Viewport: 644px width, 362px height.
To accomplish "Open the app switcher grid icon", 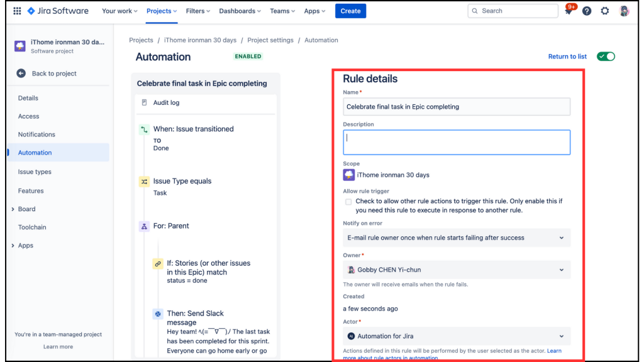I will coord(17,11).
